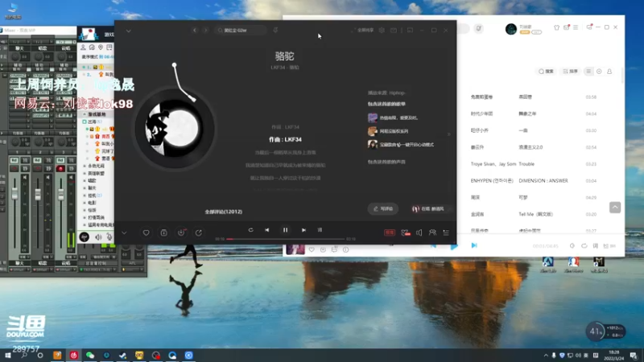This screenshot has height=362, width=644.
Task: Navigate back in dark music player
Action: coord(195,31)
